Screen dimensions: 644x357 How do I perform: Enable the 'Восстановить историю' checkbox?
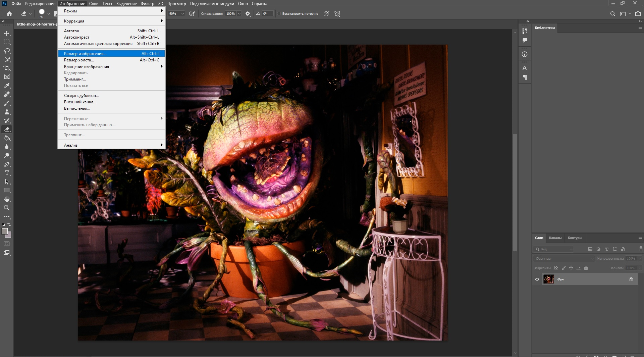click(279, 14)
